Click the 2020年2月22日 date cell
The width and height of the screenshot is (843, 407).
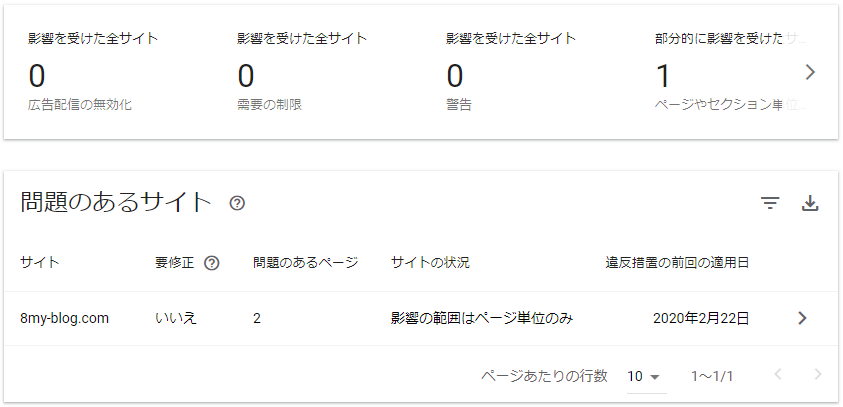(x=701, y=318)
